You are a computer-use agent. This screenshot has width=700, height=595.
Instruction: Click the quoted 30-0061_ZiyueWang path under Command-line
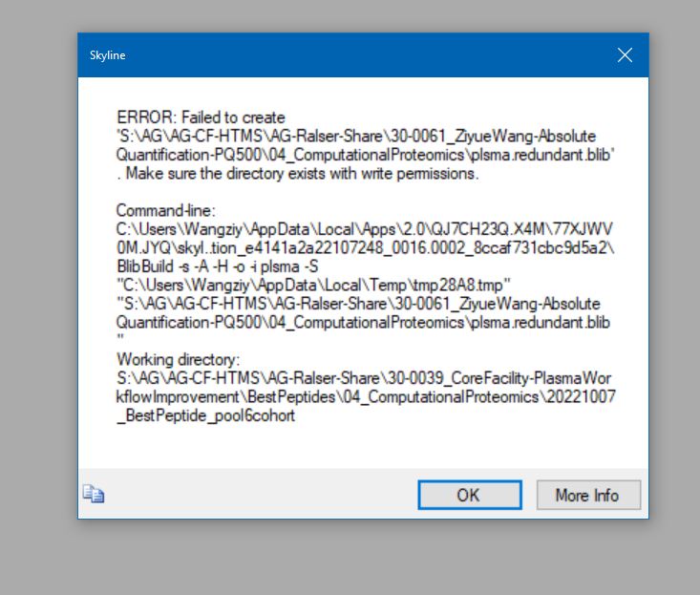pyautogui.click(x=359, y=304)
